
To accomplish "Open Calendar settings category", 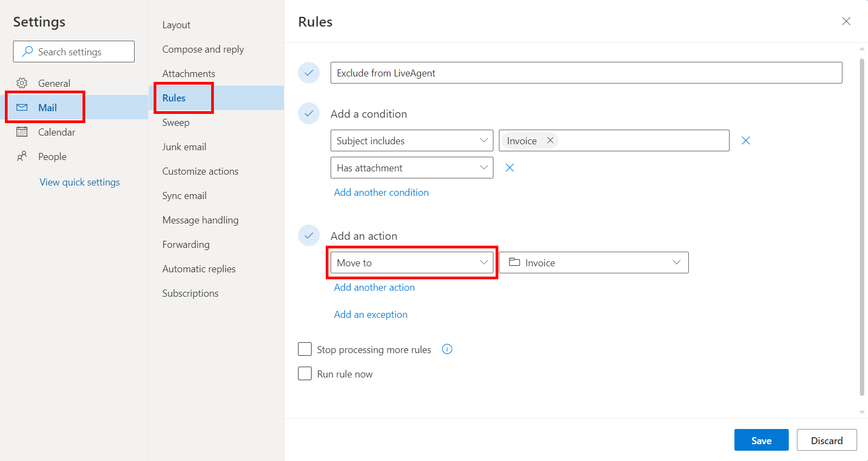I will tap(74, 132).
